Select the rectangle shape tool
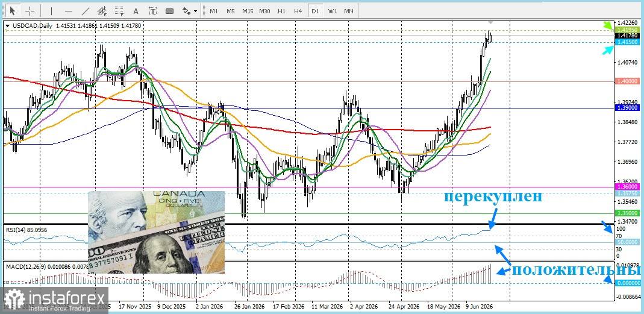 (169, 11)
